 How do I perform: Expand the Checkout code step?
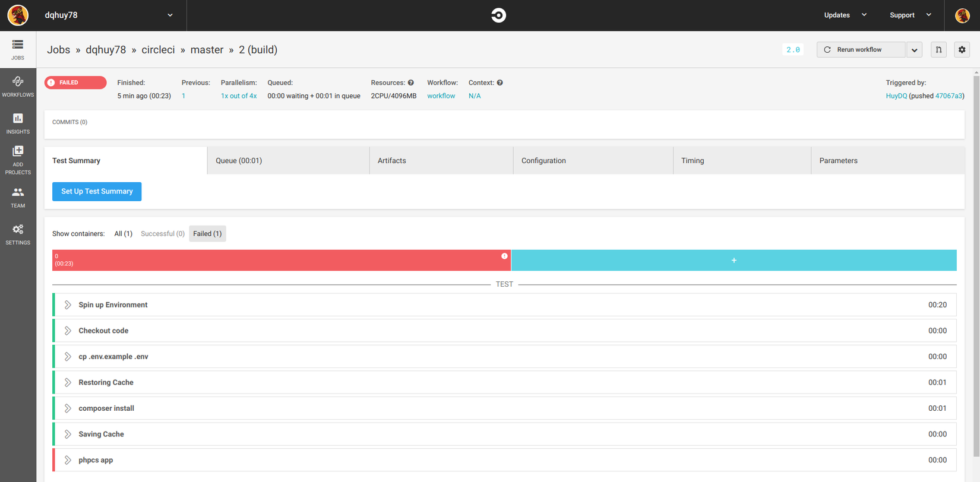pyautogui.click(x=68, y=331)
